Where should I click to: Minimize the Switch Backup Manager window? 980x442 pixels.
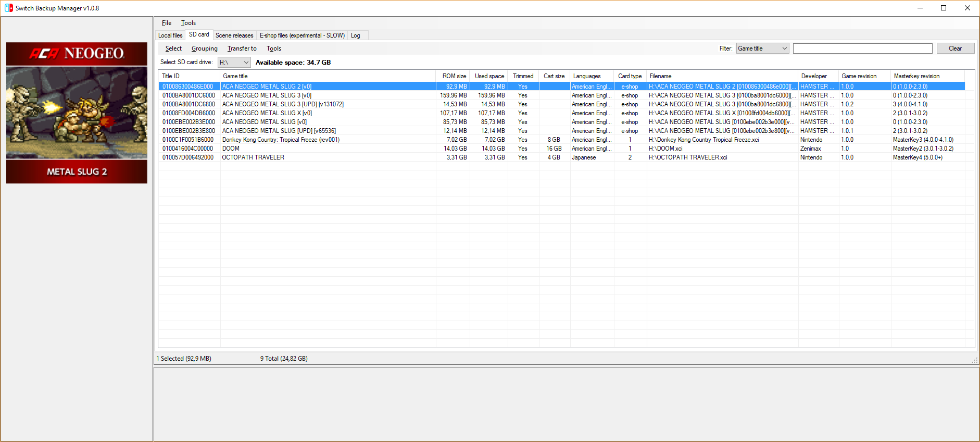click(x=920, y=8)
